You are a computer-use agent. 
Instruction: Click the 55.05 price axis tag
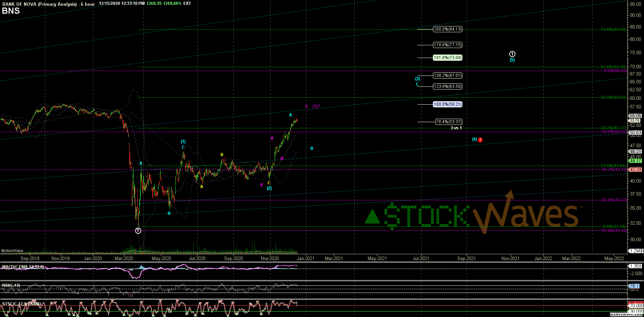pyautogui.click(x=636, y=116)
